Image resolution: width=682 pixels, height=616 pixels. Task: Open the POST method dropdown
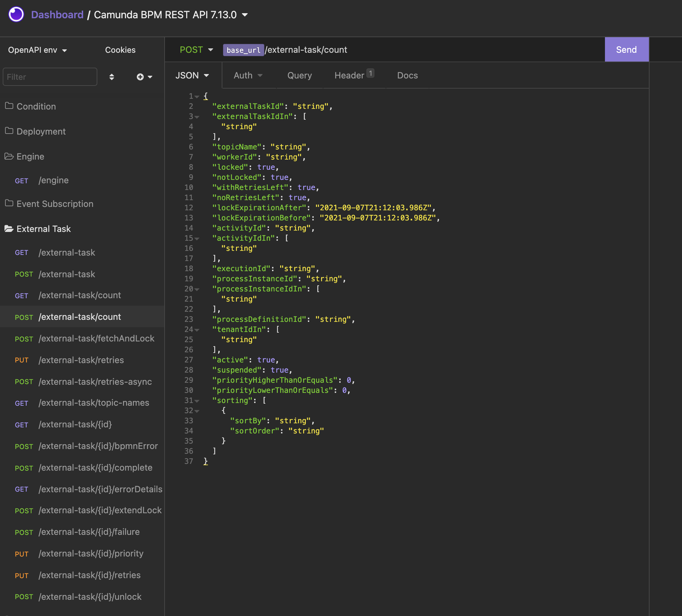(196, 50)
